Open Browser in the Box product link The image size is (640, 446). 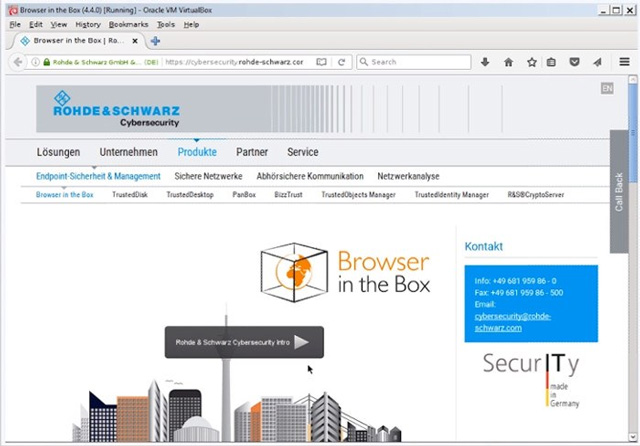[x=64, y=195]
